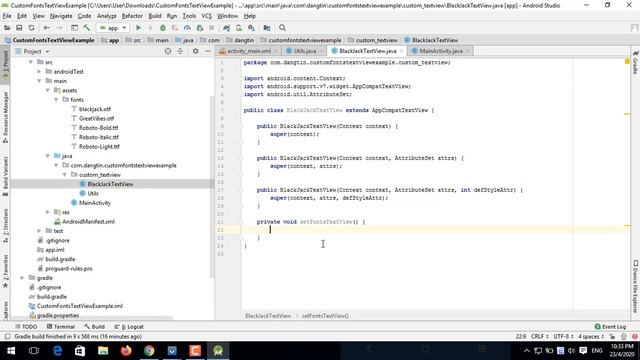Expand the res folder
Viewport: 640px width, 360px height.
[x=48, y=212]
